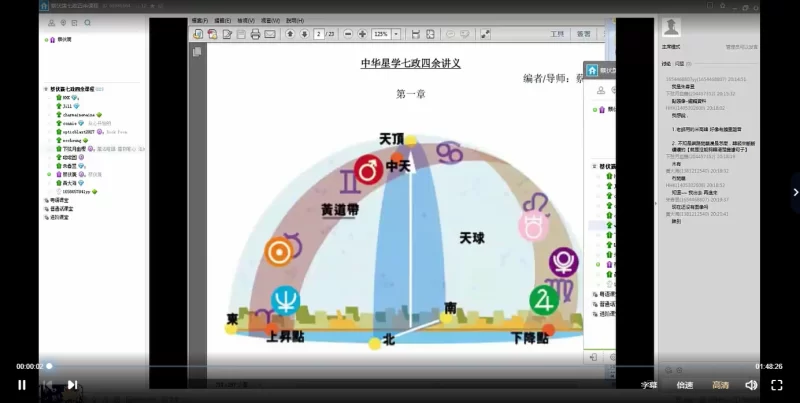Zoom out with the minus icon

tap(348, 34)
